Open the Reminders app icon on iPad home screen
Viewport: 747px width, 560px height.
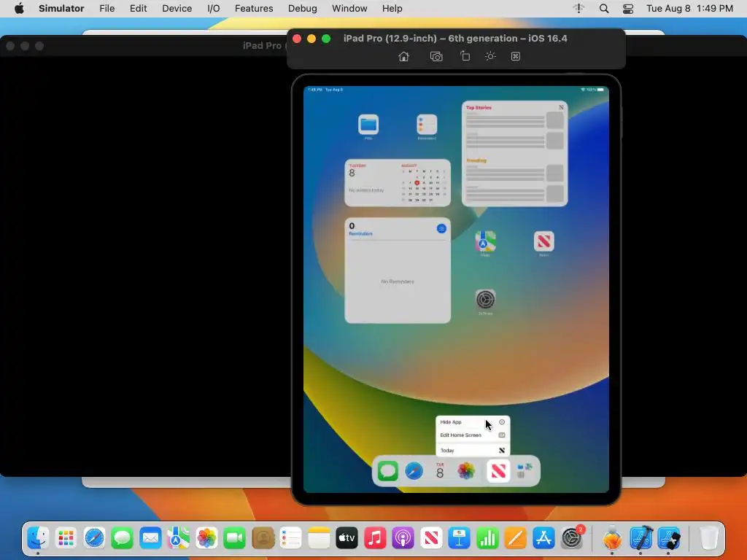click(x=427, y=125)
